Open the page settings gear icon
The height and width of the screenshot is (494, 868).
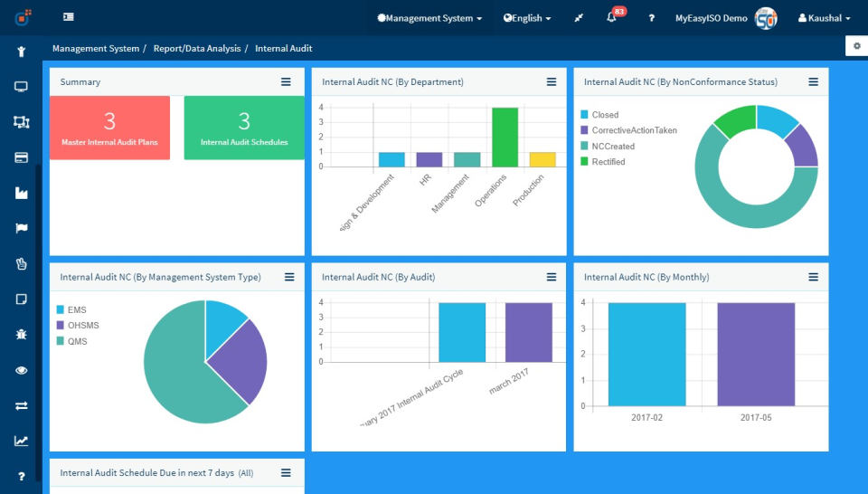pos(856,46)
